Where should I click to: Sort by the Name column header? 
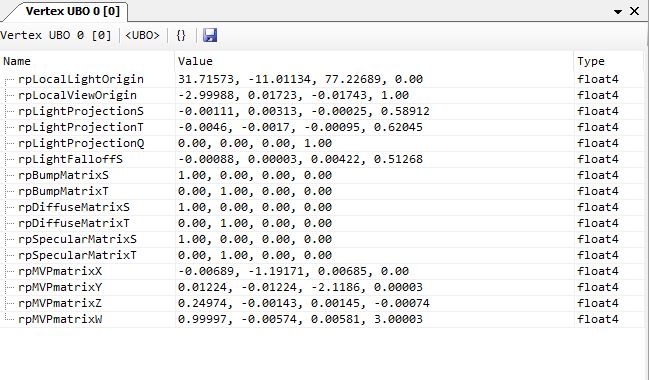click(87, 61)
